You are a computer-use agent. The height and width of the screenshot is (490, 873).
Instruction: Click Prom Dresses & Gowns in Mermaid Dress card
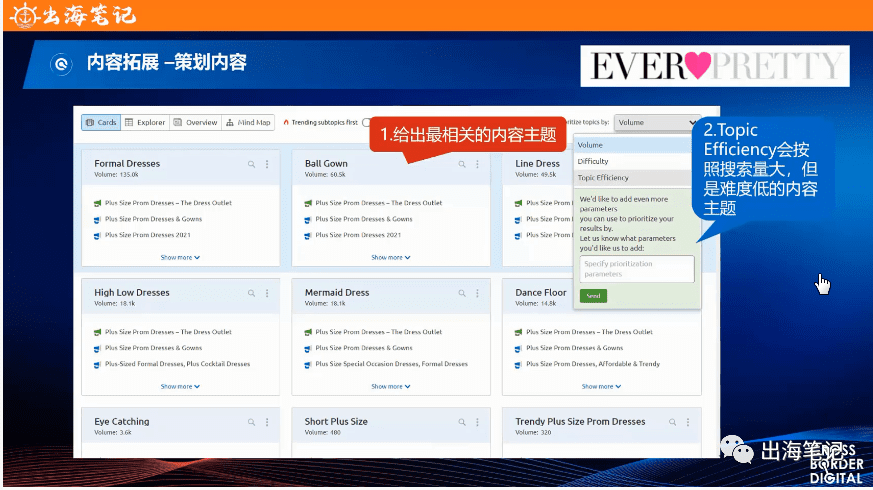(364, 348)
